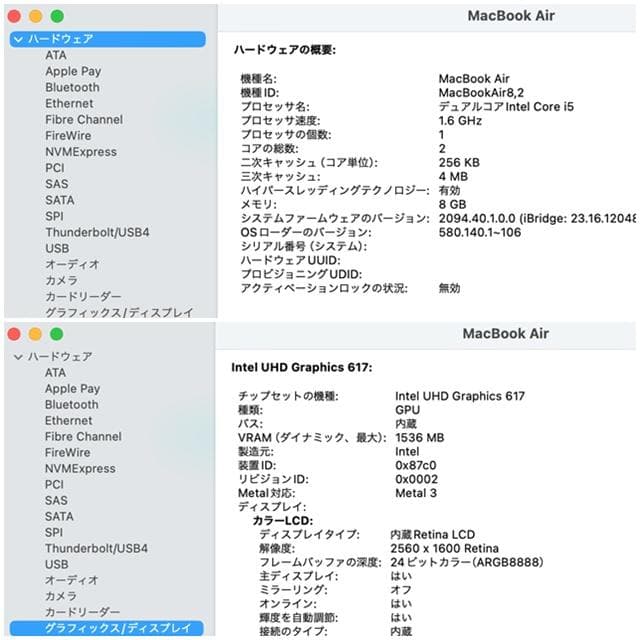Select カードリーダー in bottom window sidebar
Image resolution: width=640 pixels, height=640 pixels.
82,612
